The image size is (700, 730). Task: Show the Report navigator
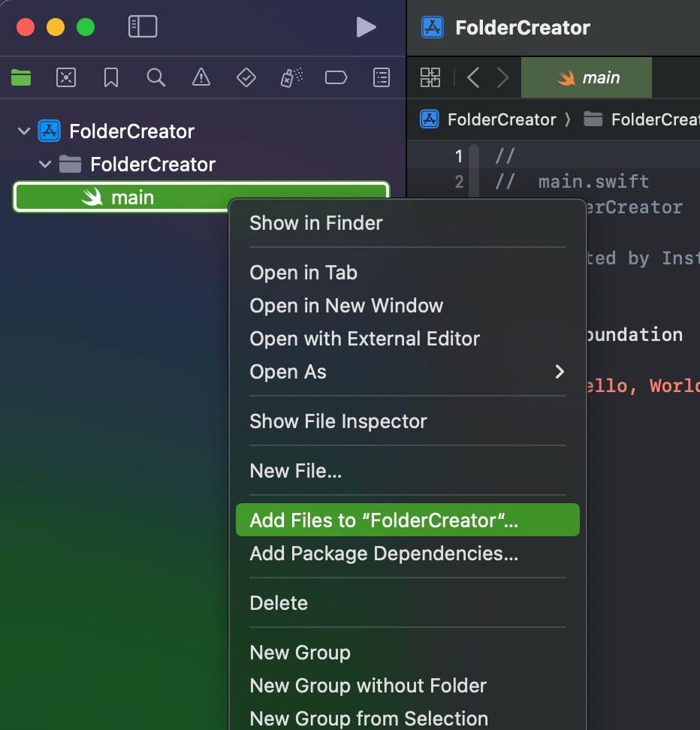pyautogui.click(x=382, y=77)
